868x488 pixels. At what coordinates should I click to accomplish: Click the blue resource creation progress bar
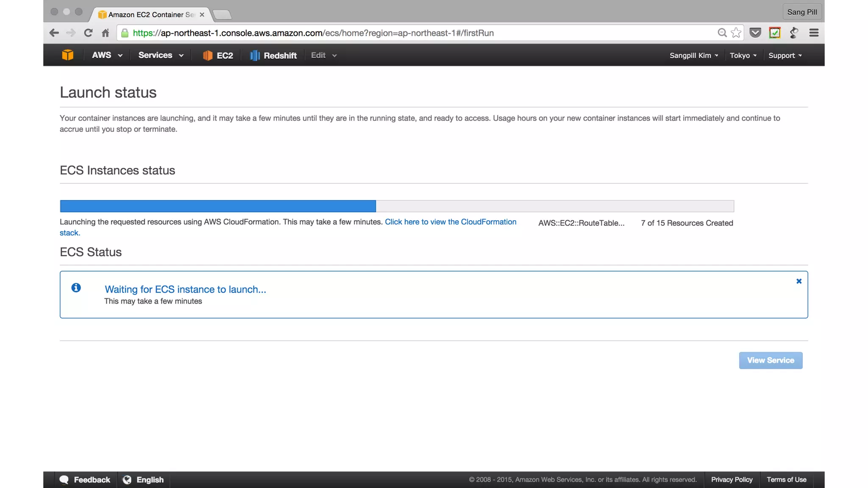pyautogui.click(x=218, y=206)
